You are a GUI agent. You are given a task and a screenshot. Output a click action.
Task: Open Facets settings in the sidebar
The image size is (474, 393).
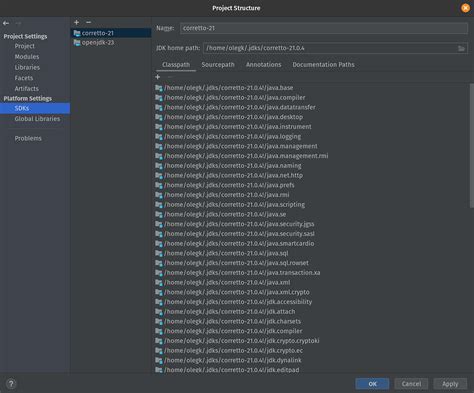tap(24, 78)
